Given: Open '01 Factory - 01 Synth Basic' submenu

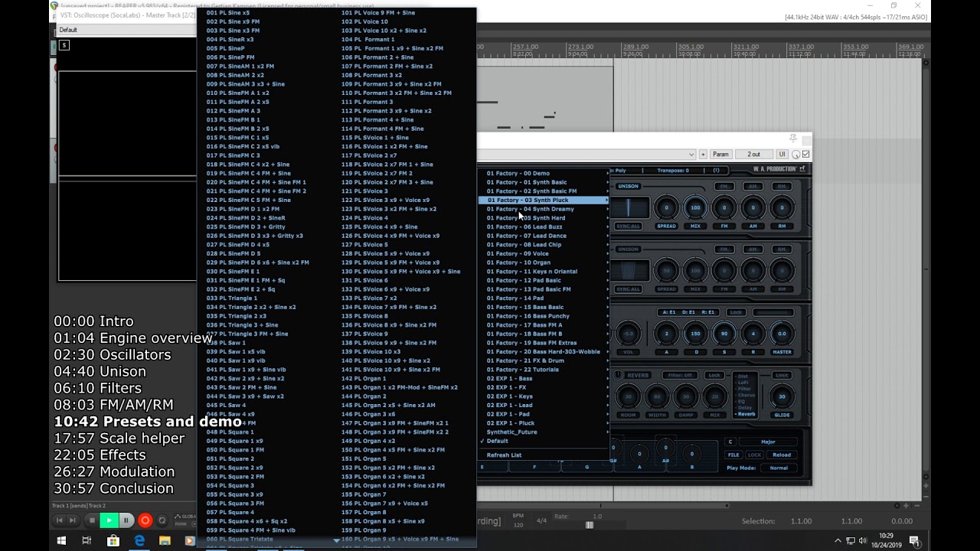Looking at the screenshot, I should [x=545, y=182].
